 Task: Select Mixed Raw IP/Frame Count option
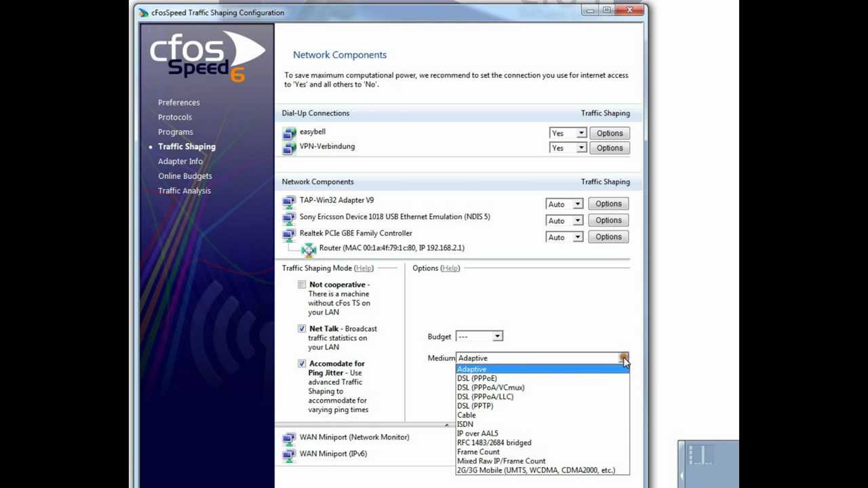click(542, 461)
